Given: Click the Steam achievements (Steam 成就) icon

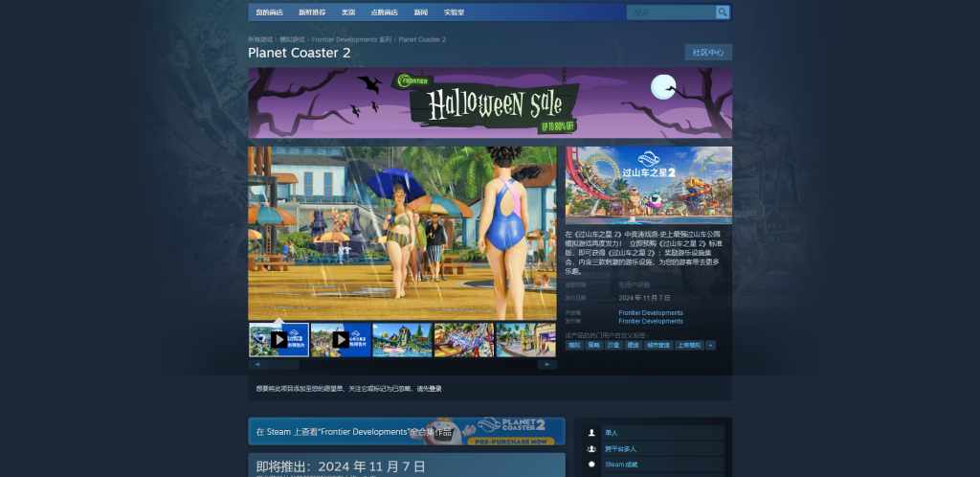Looking at the screenshot, I should click(591, 465).
